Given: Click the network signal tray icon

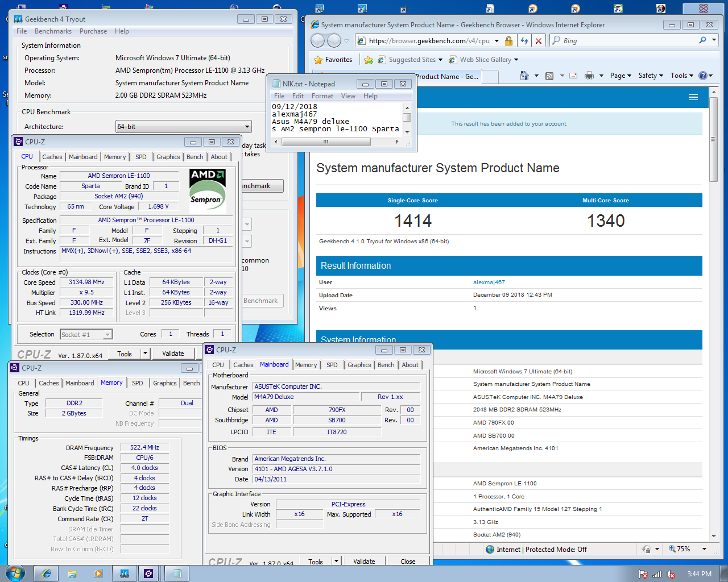Looking at the screenshot, I should point(657,574).
